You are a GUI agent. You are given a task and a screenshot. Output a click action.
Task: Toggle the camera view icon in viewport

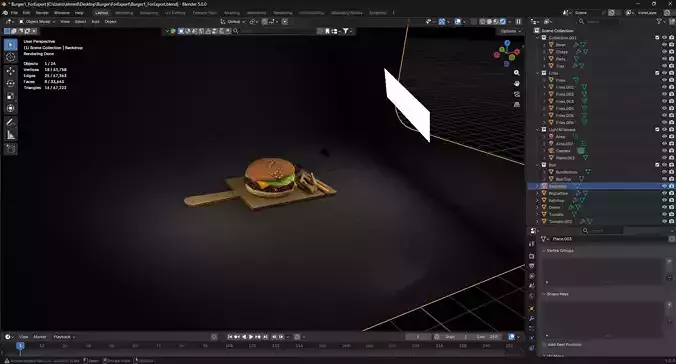point(516,94)
